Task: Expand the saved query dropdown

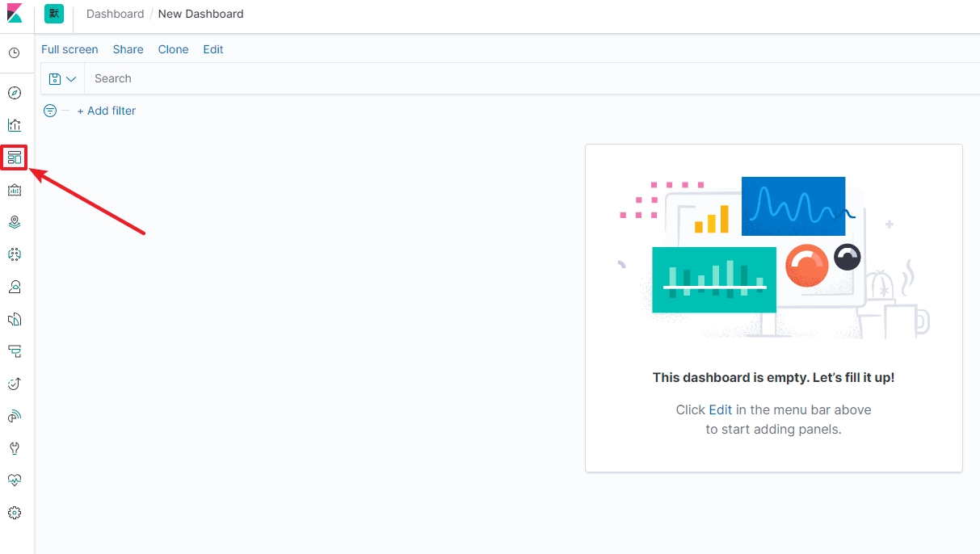Action: pos(62,78)
